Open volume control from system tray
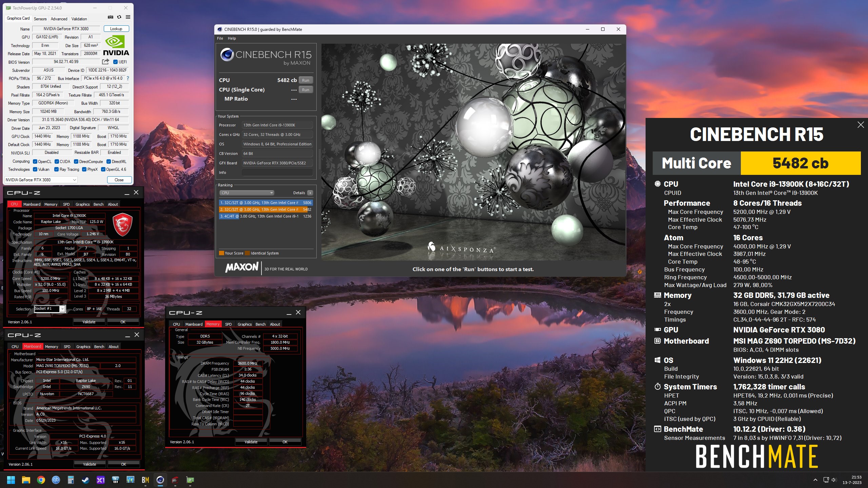The image size is (868, 488). point(834,480)
